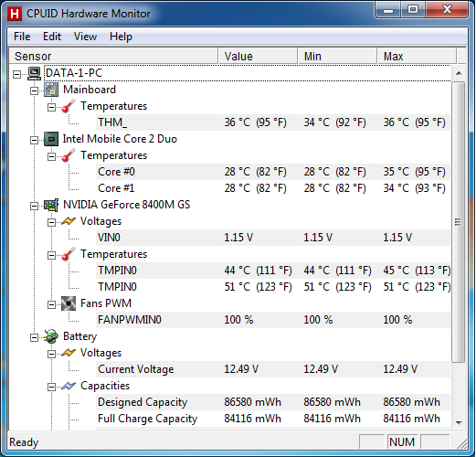Click the Value column header
476x457 pixels.
258,56
